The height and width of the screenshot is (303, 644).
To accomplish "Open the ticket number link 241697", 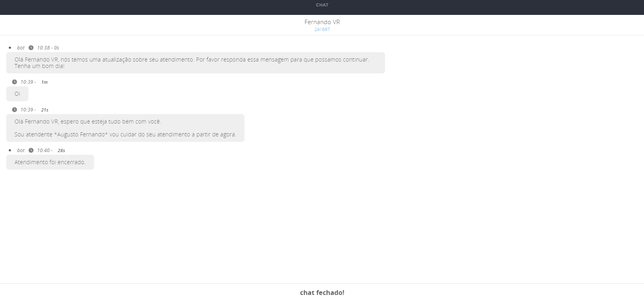I will tap(322, 29).
